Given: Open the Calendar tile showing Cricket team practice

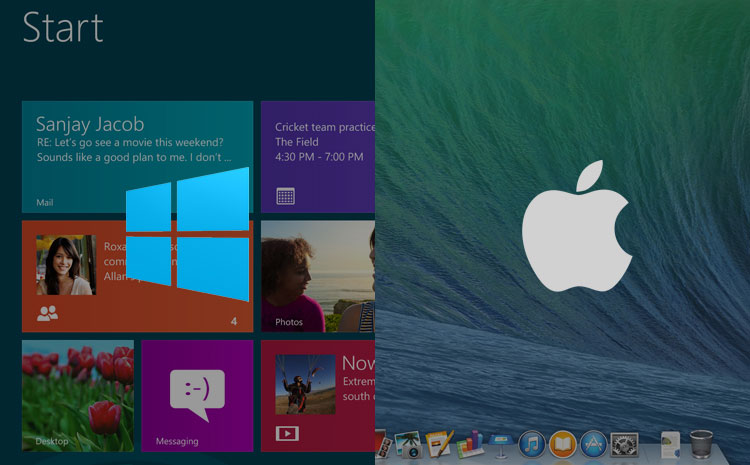Looking at the screenshot, I should (x=318, y=156).
